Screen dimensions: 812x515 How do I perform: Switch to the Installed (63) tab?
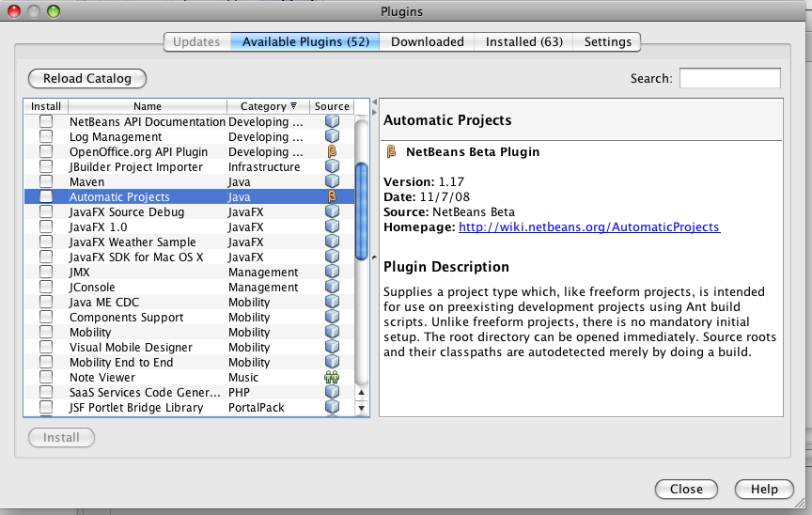click(523, 41)
